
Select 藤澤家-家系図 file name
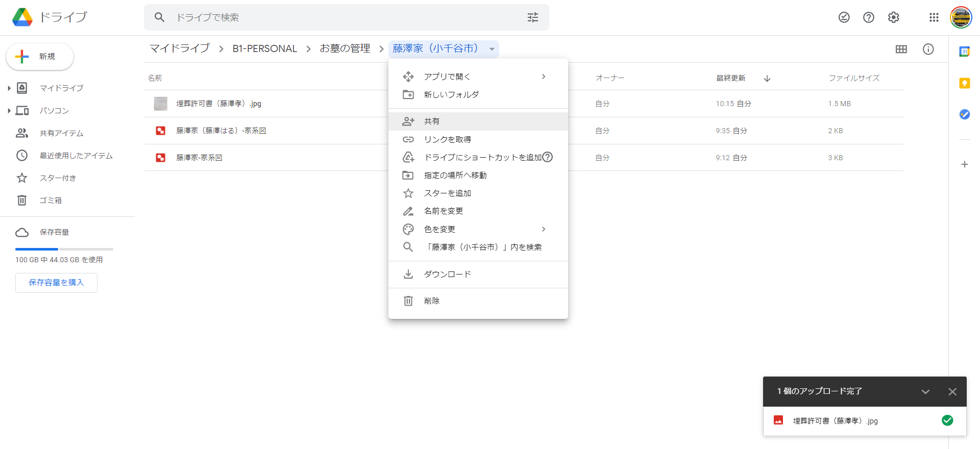[199, 158]
